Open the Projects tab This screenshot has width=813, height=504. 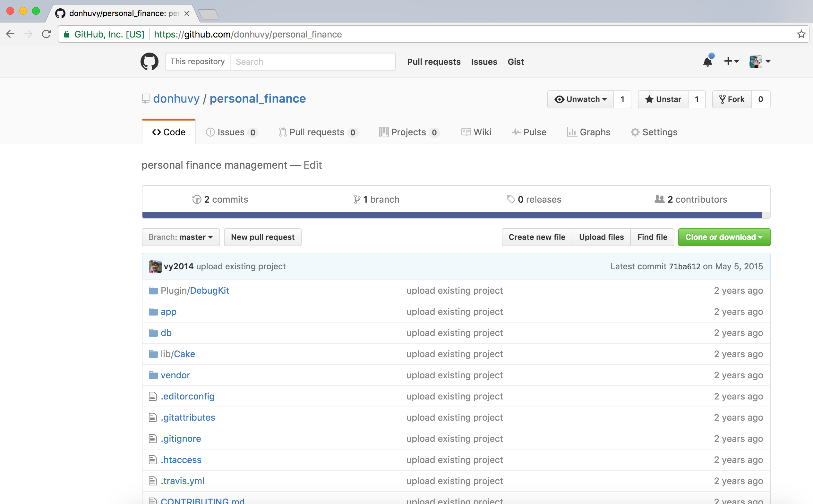click(x=409, y=132)
